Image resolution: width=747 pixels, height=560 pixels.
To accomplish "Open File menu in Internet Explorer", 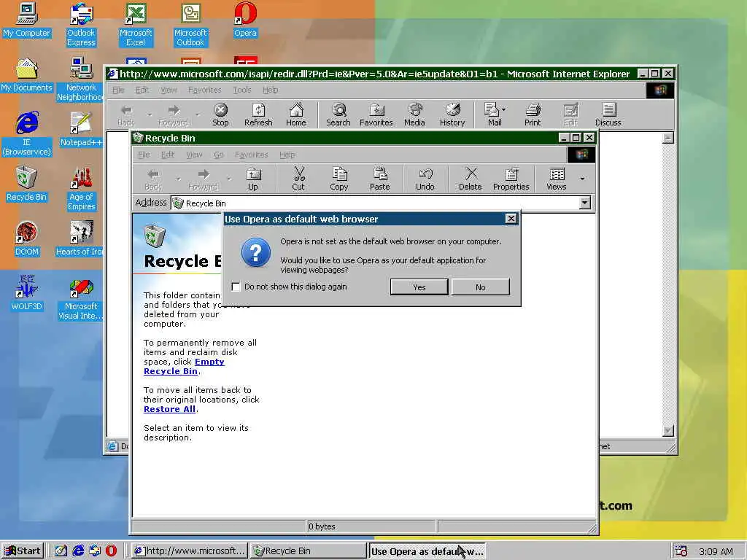I will pos(118,90).
